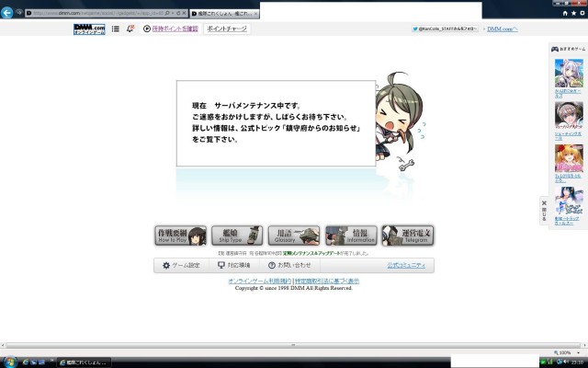Click the fourth game's caption link
588x368 pixels.
click(567, 221)
